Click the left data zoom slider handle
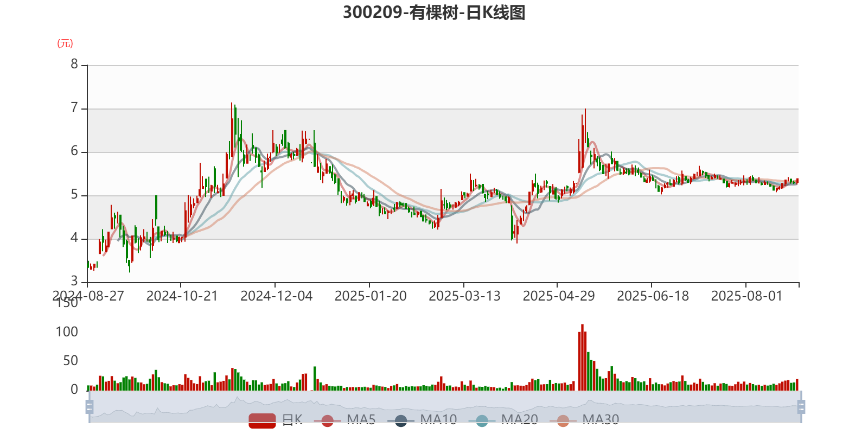The width and height of the screenshot is (868, 434). tap(90, 407)
